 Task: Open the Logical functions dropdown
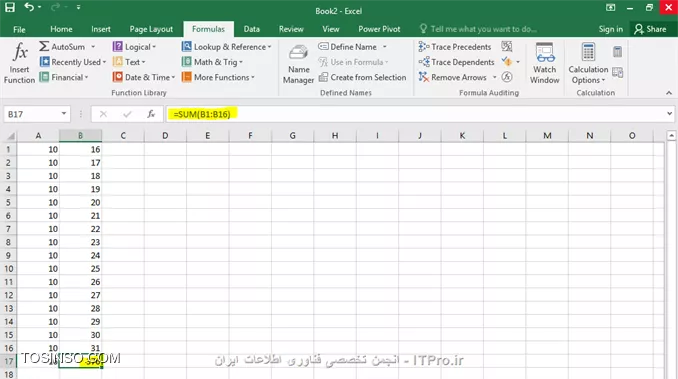tap(134, 47)
